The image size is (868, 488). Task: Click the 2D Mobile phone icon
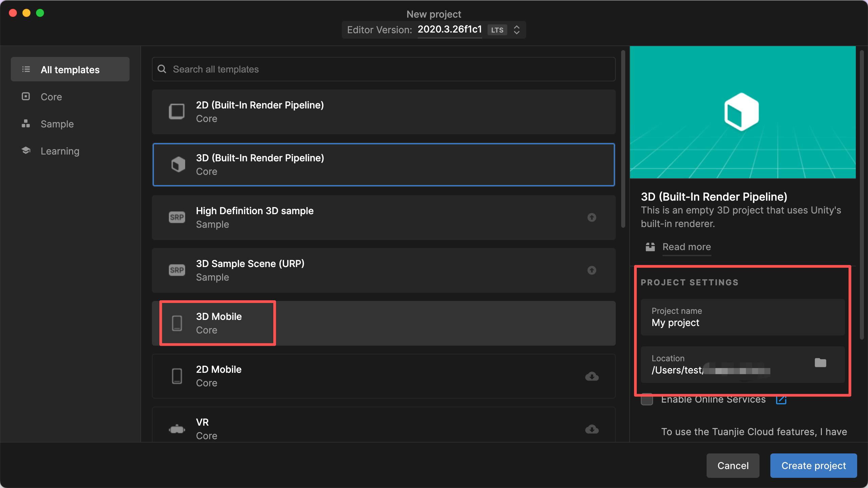(x=177, y=376)
